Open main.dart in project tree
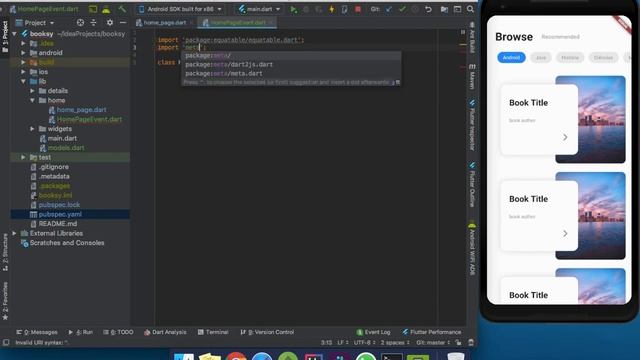This screenshot has height=360, width=640. [62, 138]
